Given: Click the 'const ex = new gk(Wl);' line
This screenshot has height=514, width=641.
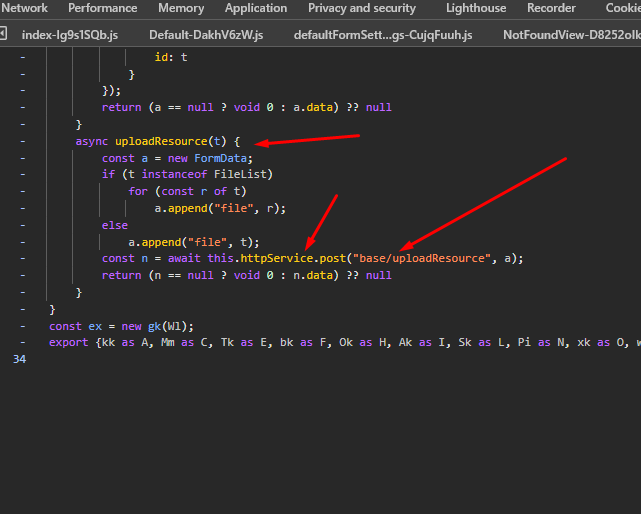Looking at the screenshot, I should [x=121, y=326].
